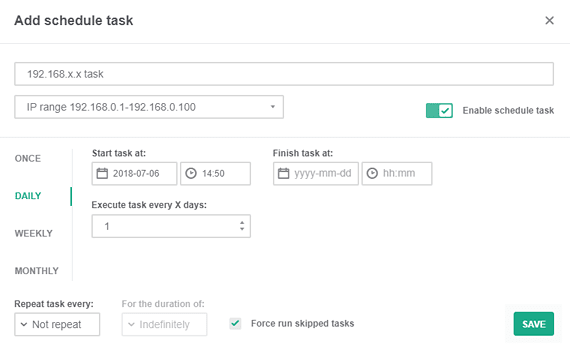
Task: Click the 'For the duration of:' label
Action: click(x=163, y=304)
